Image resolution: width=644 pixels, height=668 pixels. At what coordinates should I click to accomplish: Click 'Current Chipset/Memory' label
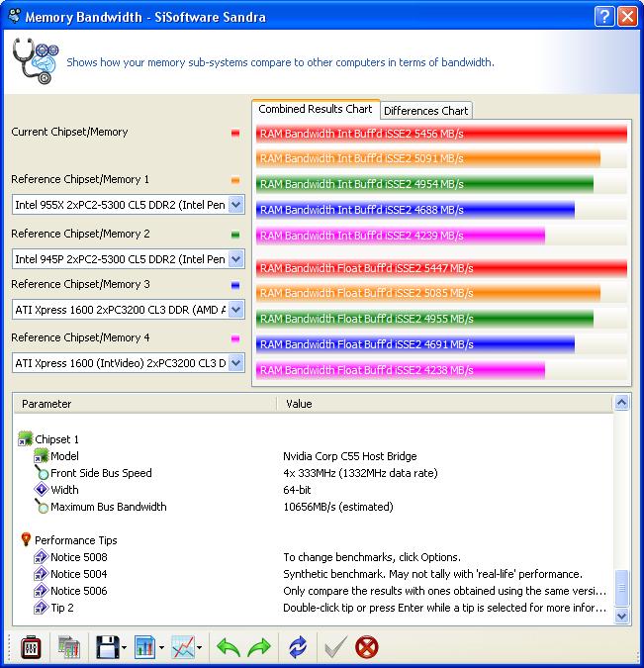pyautogui.click(x=69, y=132)
